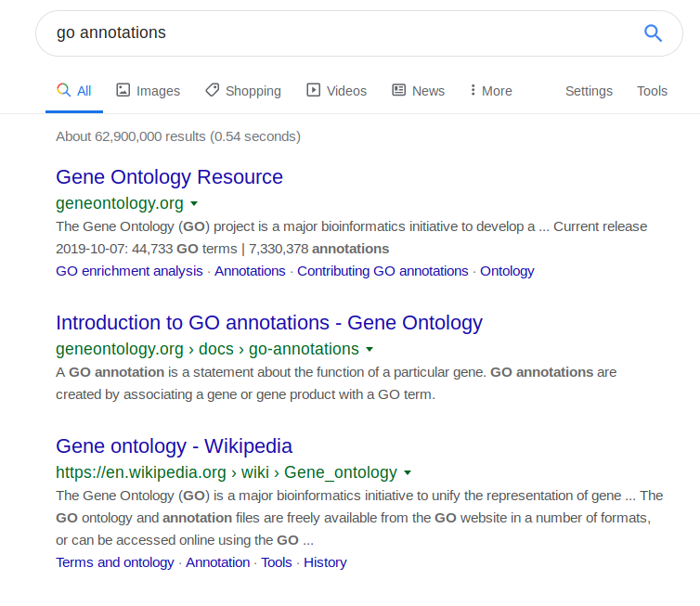Screen dimensions: 700x606
Task: Open the Shopping results tab label
Action: (253, 91)
